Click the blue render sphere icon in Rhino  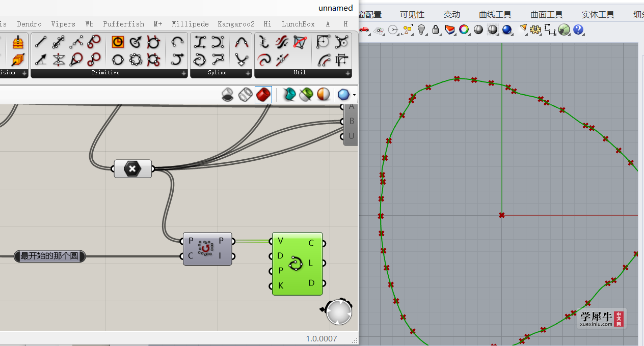click(x=506, y=30)
